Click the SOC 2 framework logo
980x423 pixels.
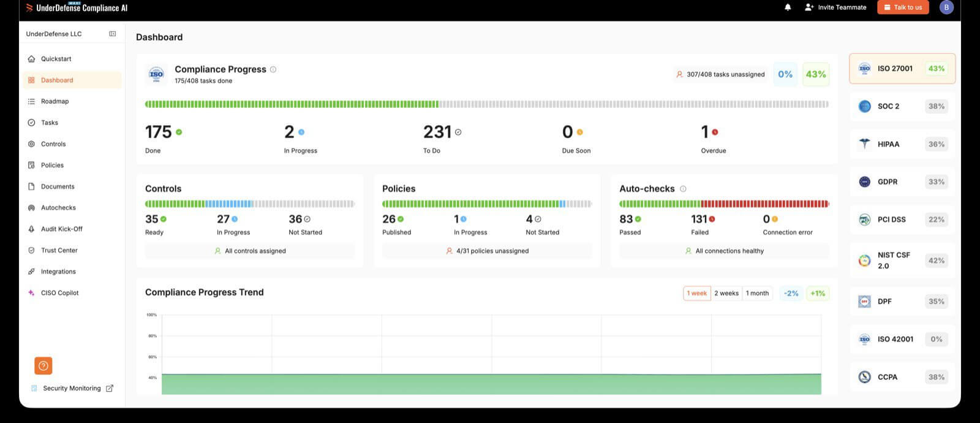[x=864, y=106]
